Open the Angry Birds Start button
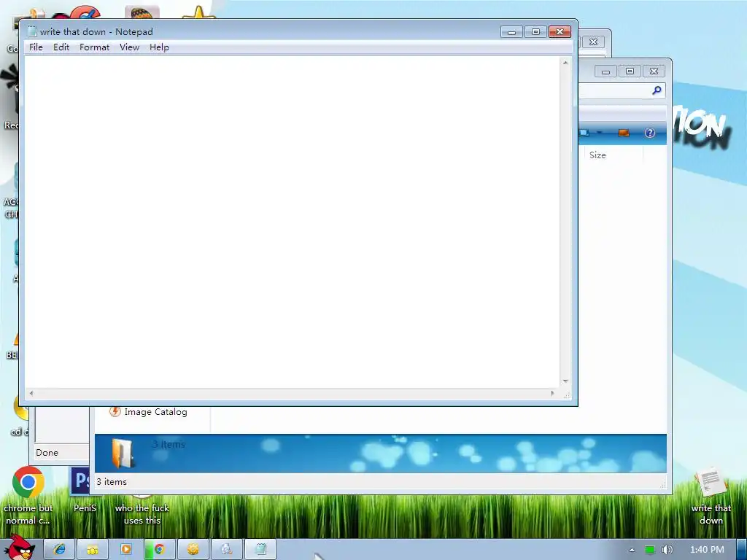This screenshot has width=747, height=560. (19, 548)
